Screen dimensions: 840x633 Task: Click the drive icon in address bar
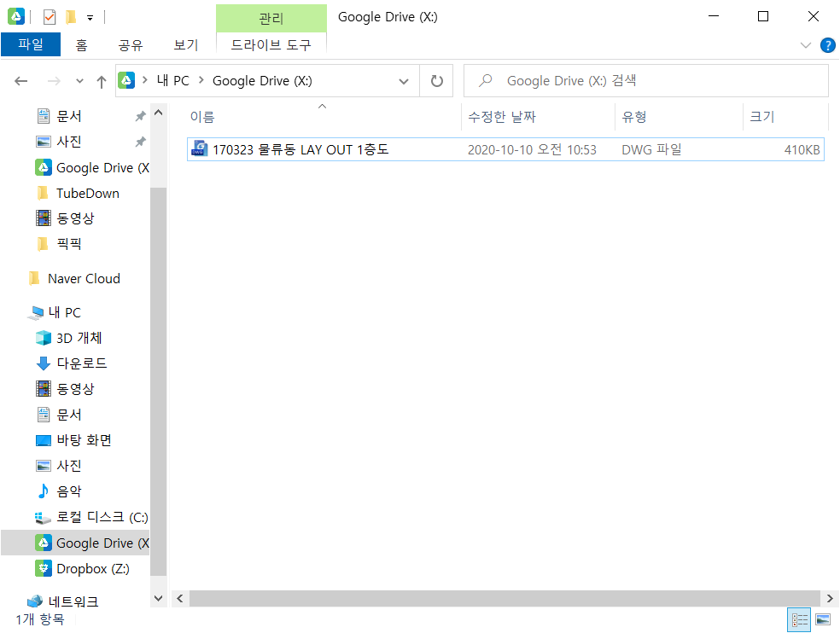[126, 80]
